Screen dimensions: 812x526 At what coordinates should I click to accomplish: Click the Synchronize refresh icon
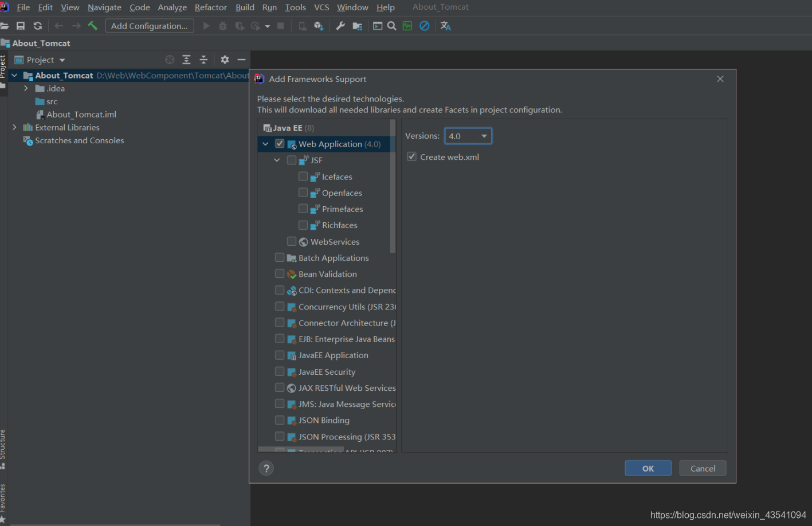pos(38,26)
